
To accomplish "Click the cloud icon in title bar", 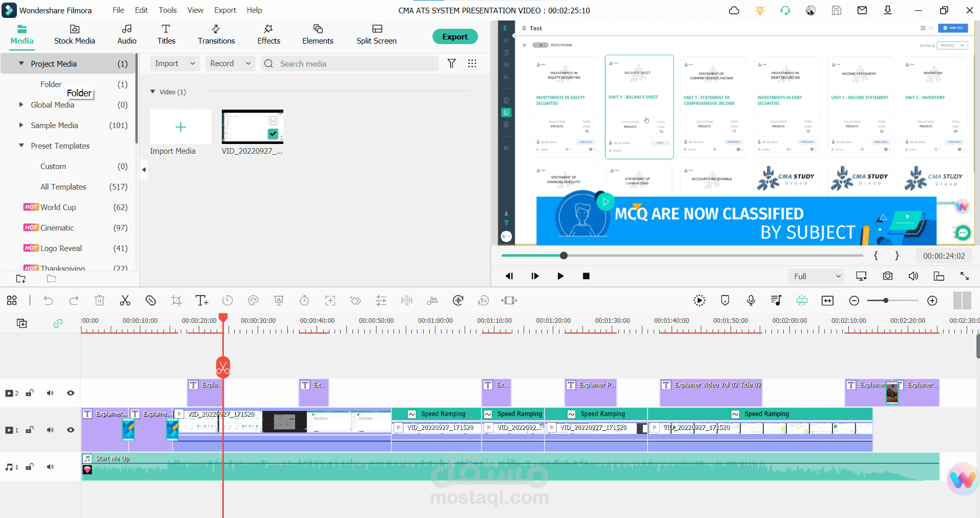I will pos(734,10).
